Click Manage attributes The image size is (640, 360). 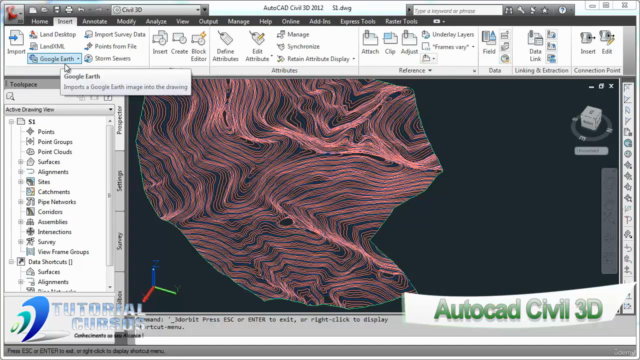click(x=293, y=35)
